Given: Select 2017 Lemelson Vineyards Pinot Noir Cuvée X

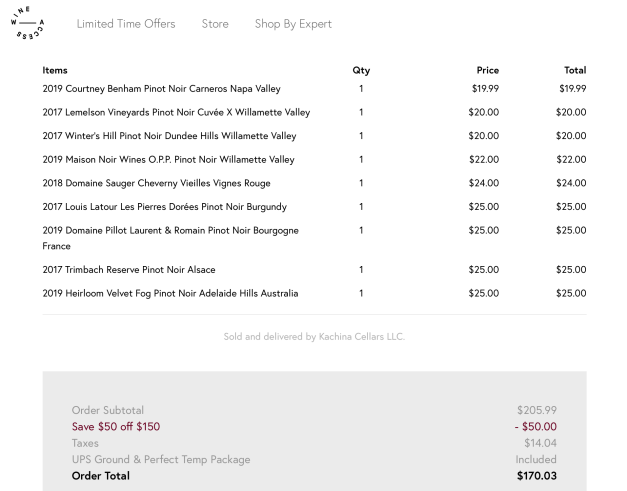Looking at the screenshot, I should (x=176, y=112).
